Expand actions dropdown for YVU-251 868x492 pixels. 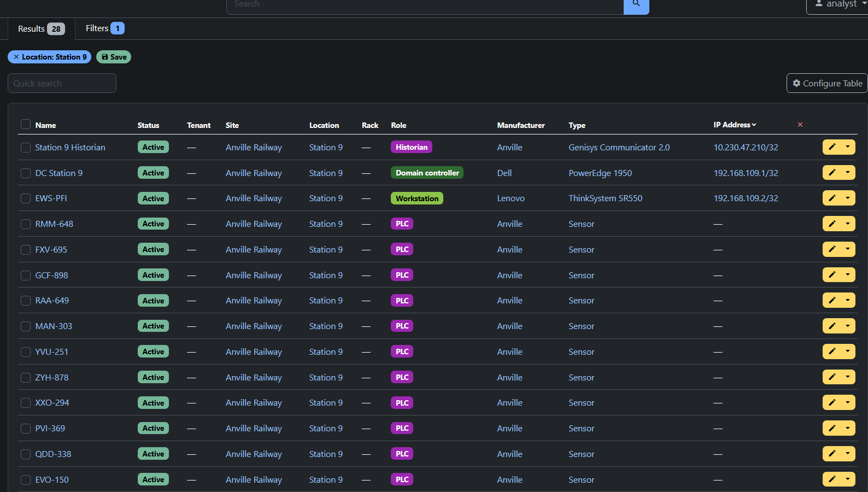(848, 352)
